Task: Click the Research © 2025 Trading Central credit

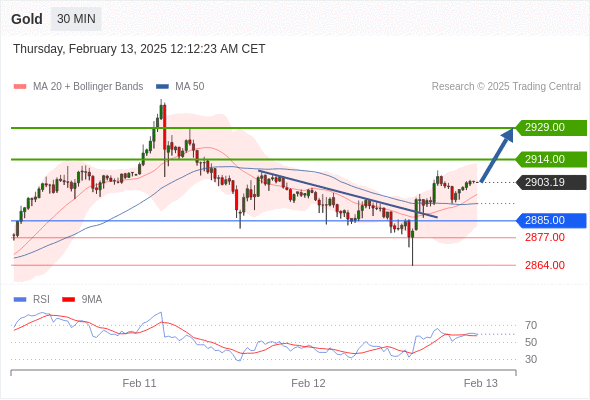Action: [x=506, y=87]
